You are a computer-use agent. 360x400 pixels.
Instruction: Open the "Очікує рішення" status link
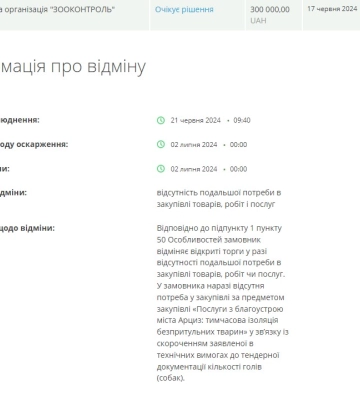(184, 9)
